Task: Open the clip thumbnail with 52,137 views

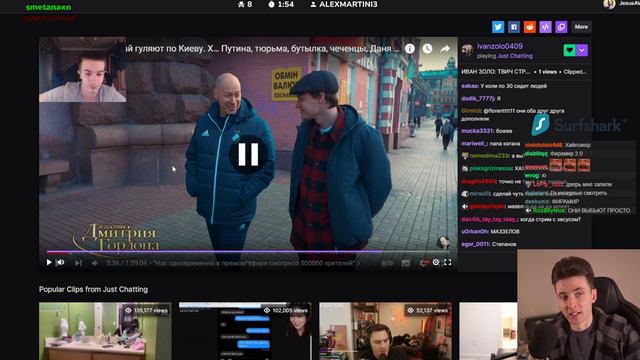Action: click(x=385, y=331)
